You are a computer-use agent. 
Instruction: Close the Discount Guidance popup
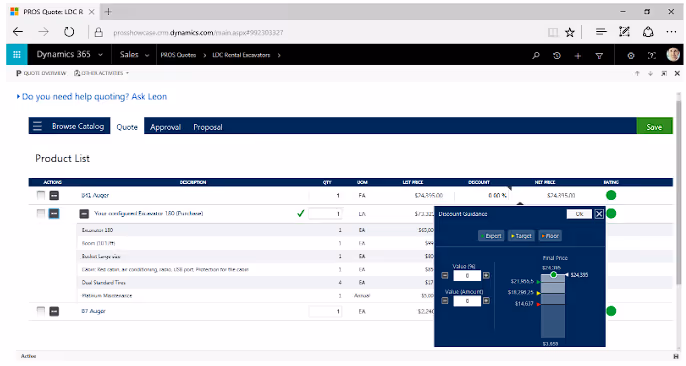tap(599, 214)
